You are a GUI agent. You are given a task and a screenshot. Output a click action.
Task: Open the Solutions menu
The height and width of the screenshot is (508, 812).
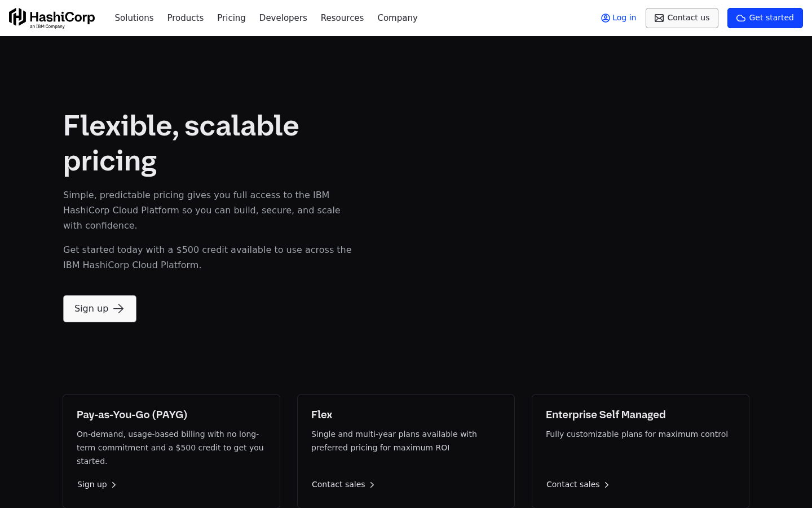click(x=134, y=18)
